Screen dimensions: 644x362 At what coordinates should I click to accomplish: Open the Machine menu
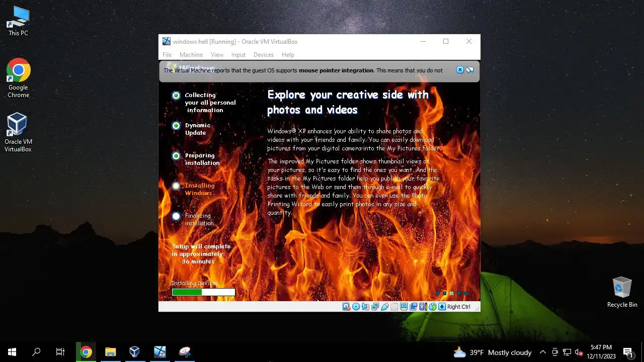(191, 55)
